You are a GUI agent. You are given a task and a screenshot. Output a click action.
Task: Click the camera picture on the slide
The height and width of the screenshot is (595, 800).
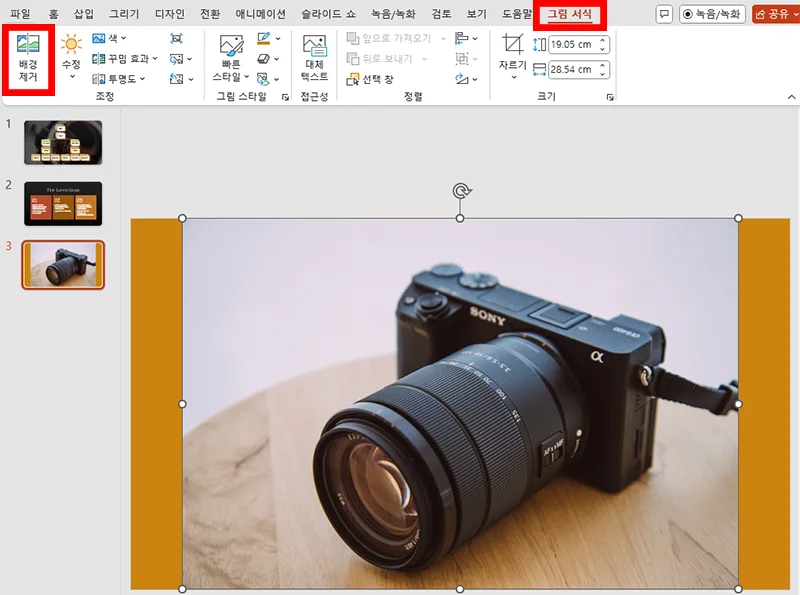(x=460, y=404)
